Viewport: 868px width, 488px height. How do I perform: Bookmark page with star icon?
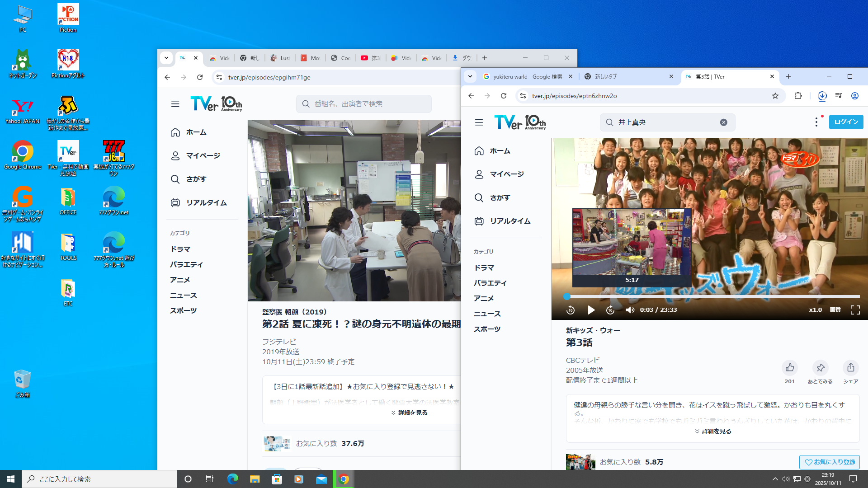[775, 96]
